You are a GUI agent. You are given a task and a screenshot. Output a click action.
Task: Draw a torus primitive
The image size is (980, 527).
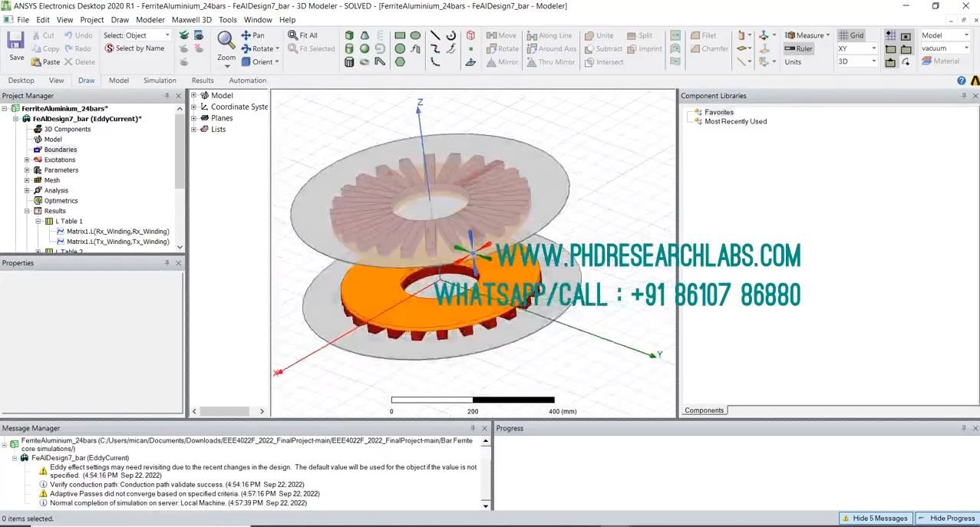click(365, 62)
